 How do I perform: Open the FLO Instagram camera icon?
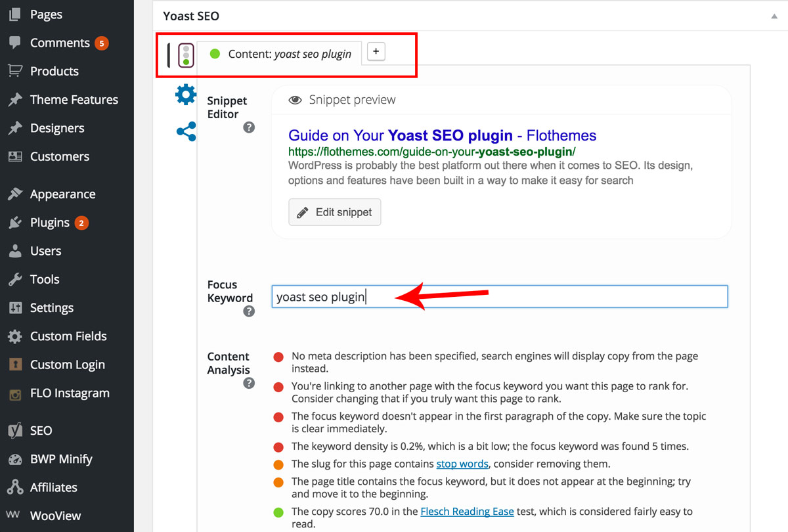coord(14,393)
